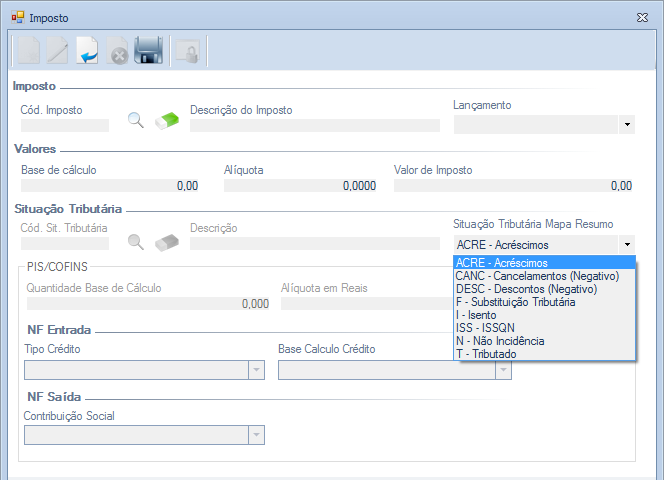664x480 pixels.
Task: Select ISS - ISSQN option
Action: click(x=545, y=328)
